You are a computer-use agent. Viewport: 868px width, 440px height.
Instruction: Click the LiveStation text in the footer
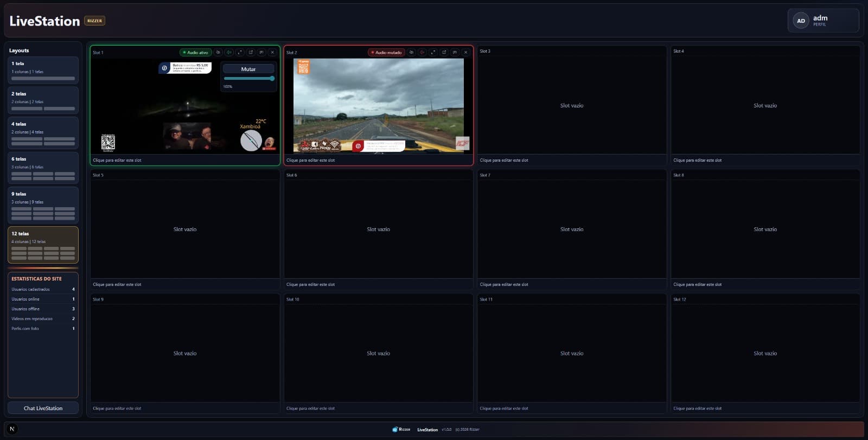(427, 430)
